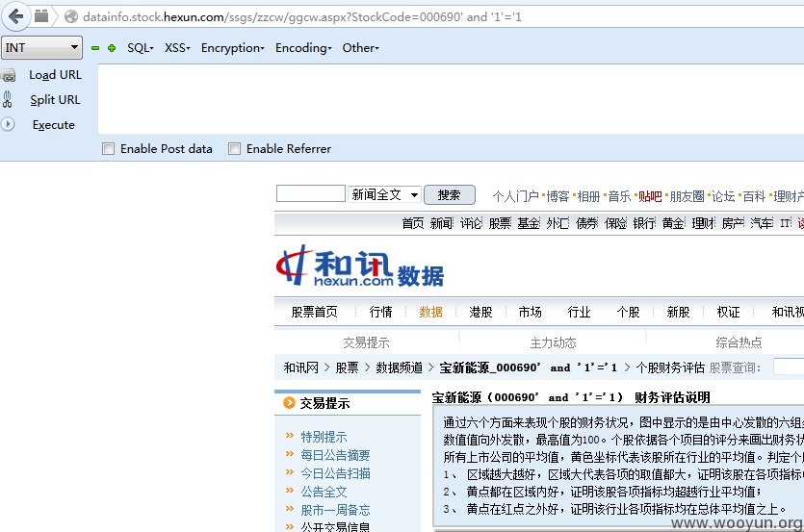Click Execute button

[x=53, y=124]
